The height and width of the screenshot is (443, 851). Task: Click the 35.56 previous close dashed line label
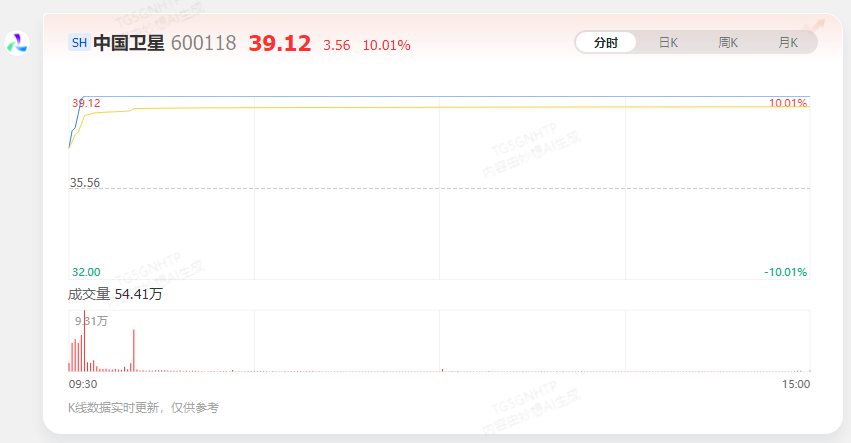coord(85,182)
